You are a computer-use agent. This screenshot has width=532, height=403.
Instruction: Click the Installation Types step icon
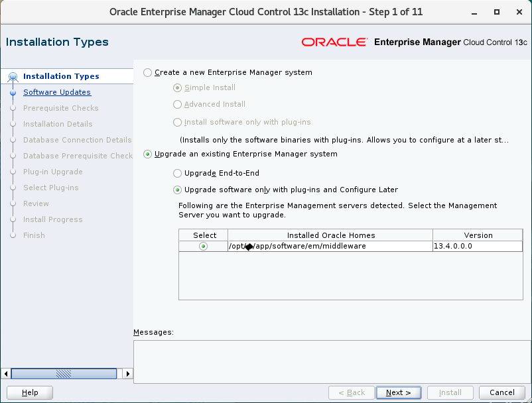13,77
